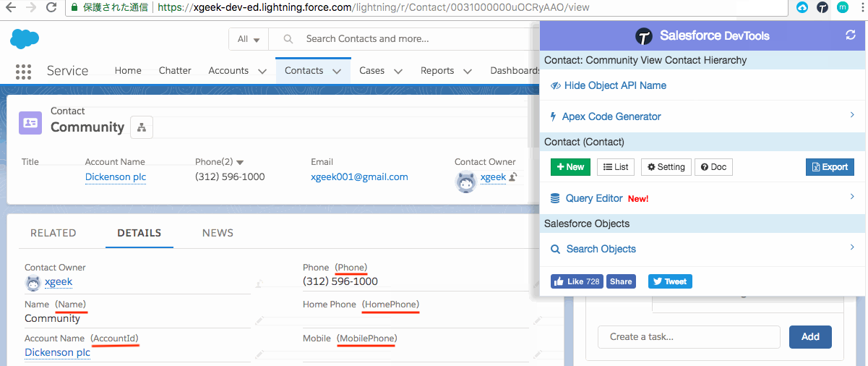Expand the Contacts tab dropdown
Viewport: 868px width, 366px height.
[x=337, y=71]
